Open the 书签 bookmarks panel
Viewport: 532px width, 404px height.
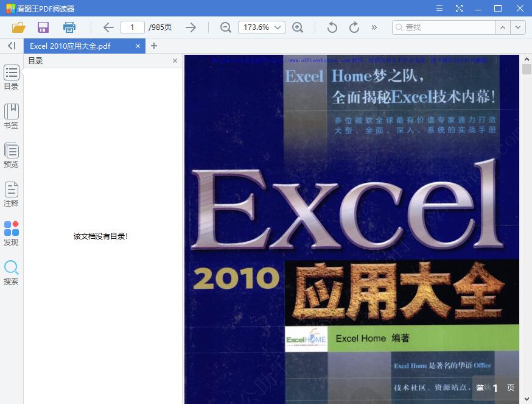click(x=11, y=116)
